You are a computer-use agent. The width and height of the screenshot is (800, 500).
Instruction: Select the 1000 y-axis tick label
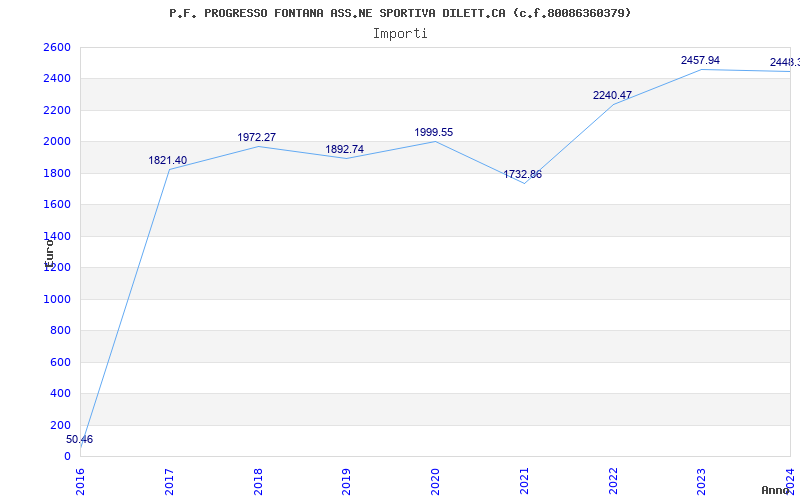pyautogui.click(x=56, y=299)
